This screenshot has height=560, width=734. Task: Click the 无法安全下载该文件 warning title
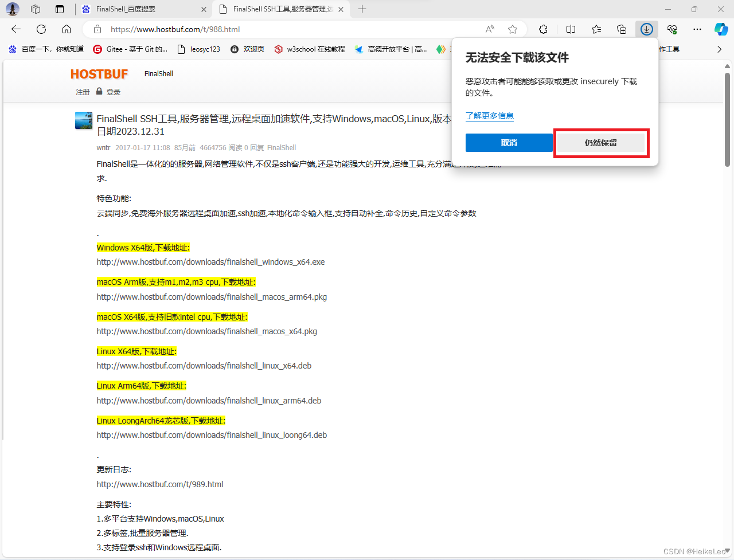[517, 58]
